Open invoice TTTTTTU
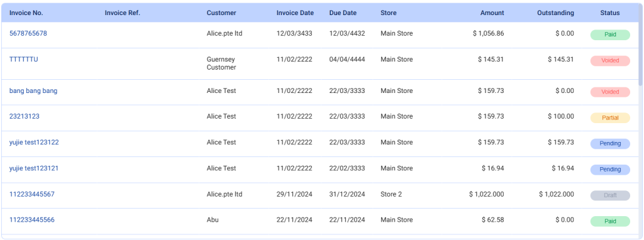This screenshot has width=644, height=240. click(x=23, y=60)
